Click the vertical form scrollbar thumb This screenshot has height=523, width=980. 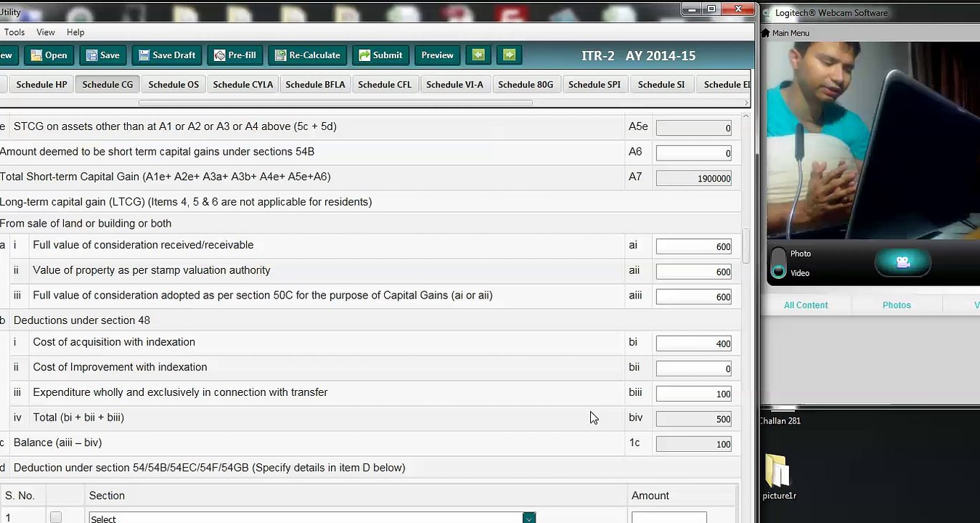(x=746, y=246)
